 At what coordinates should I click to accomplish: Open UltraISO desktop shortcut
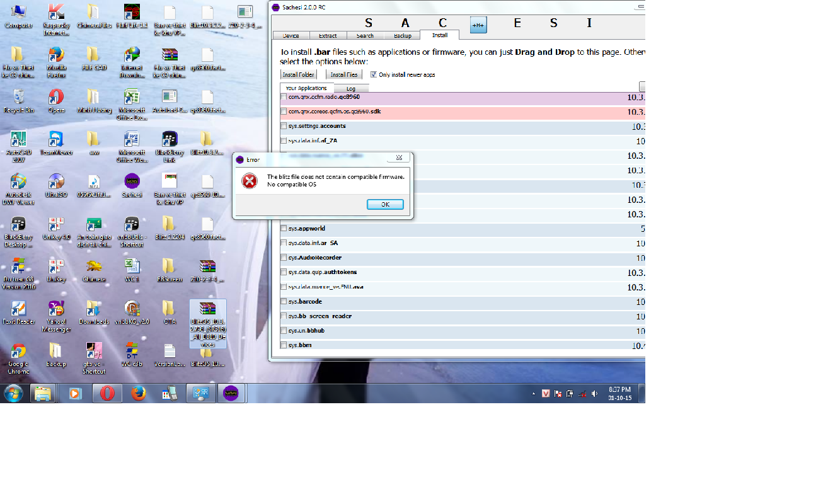pyautogui.click(x=56, y=185)
